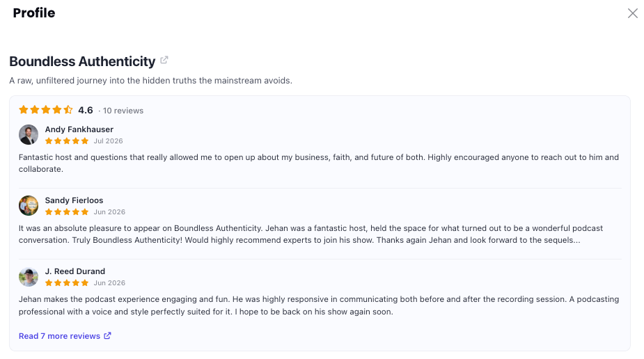Open the external link icon beside Boundless Authenticity

click(x=164, y=61)
